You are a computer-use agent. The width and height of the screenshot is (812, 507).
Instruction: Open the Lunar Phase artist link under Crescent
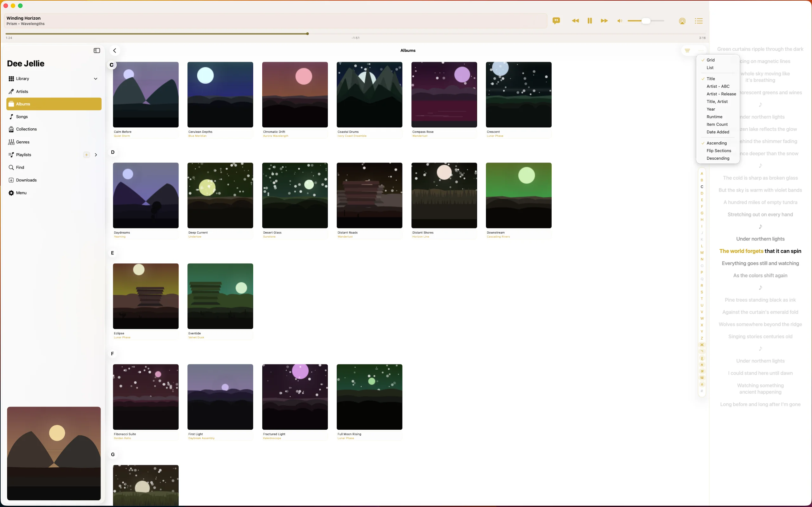point(495,136)
